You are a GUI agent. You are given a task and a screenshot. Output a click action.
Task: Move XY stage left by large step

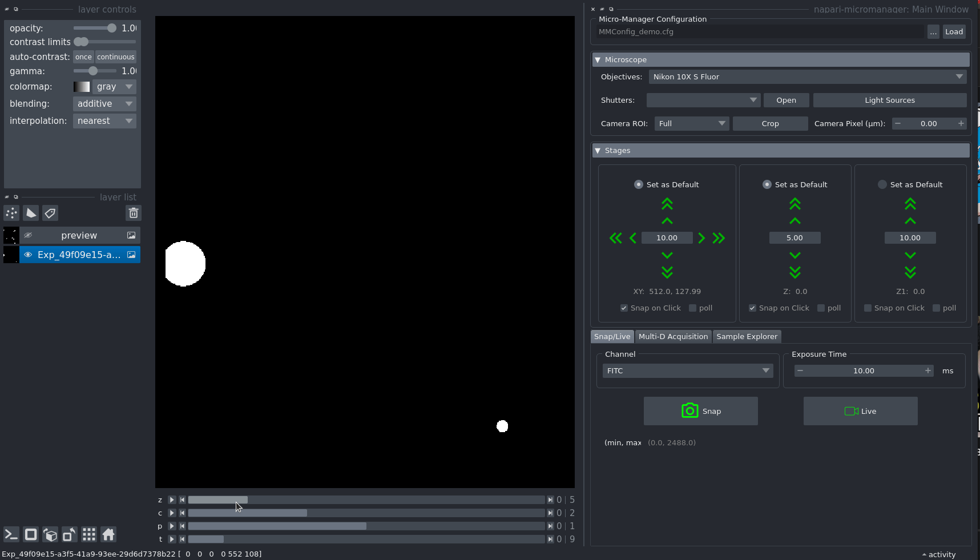616,238
